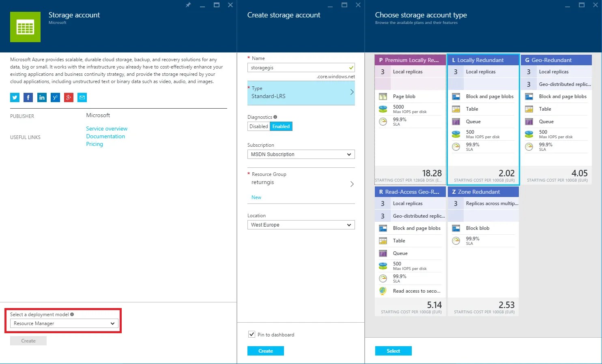Click SLA gauge icon in Geo-Redundant card
The height and width of the screenshot is (364, 602).
coord(529,147)
